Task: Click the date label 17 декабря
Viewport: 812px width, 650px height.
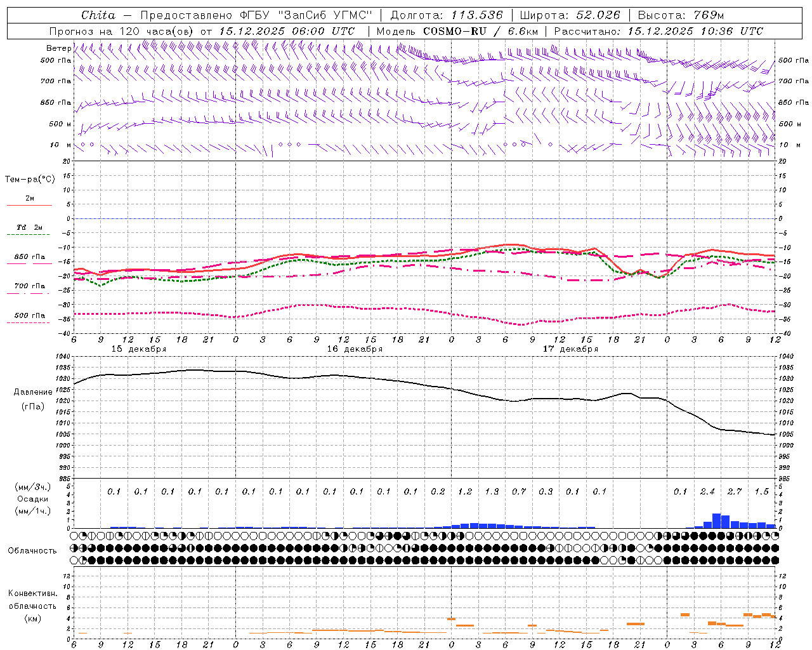Action: pos(570,349)
